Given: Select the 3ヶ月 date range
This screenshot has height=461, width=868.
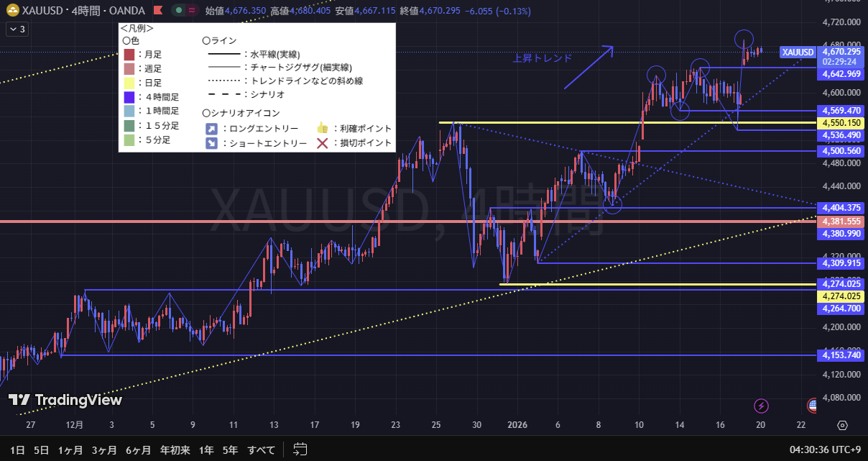Looking at the screenshot, I should pos(104,450).
